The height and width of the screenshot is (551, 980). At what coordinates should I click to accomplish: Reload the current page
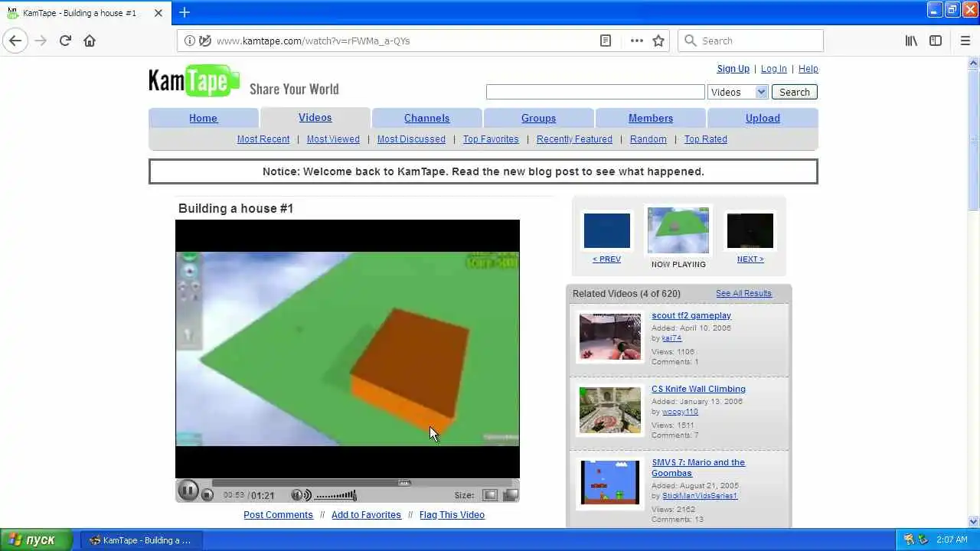[65, 41]
